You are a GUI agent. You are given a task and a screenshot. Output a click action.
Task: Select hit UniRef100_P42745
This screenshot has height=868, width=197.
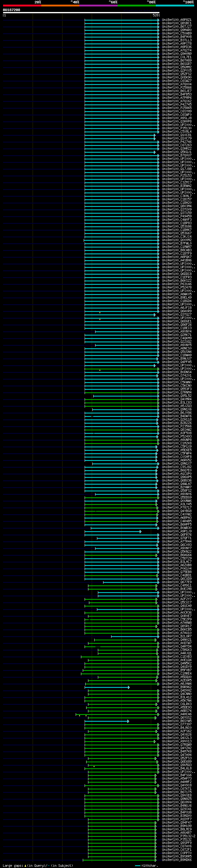177,104
